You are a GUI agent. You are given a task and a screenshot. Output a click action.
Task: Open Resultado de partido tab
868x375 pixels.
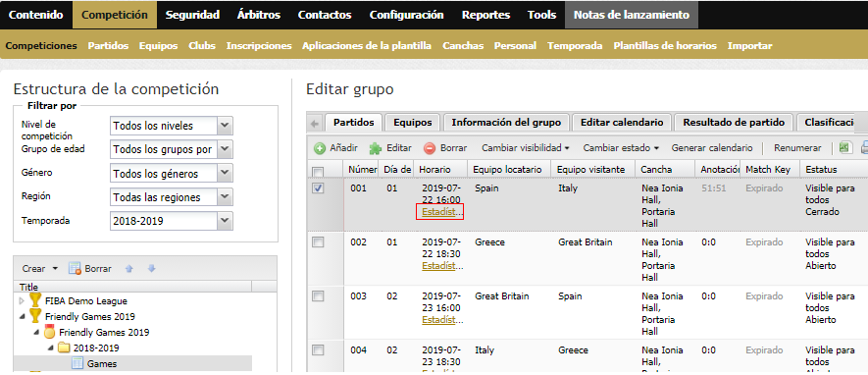click(x=734, y=123)
